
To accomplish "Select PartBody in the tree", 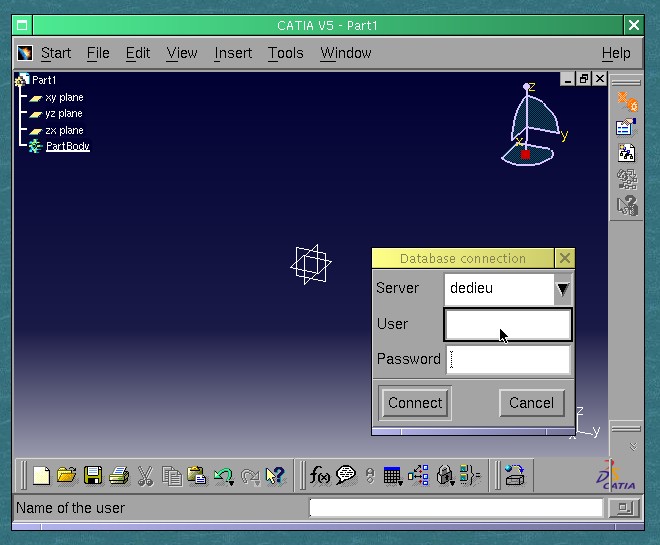I will [67, 146].
